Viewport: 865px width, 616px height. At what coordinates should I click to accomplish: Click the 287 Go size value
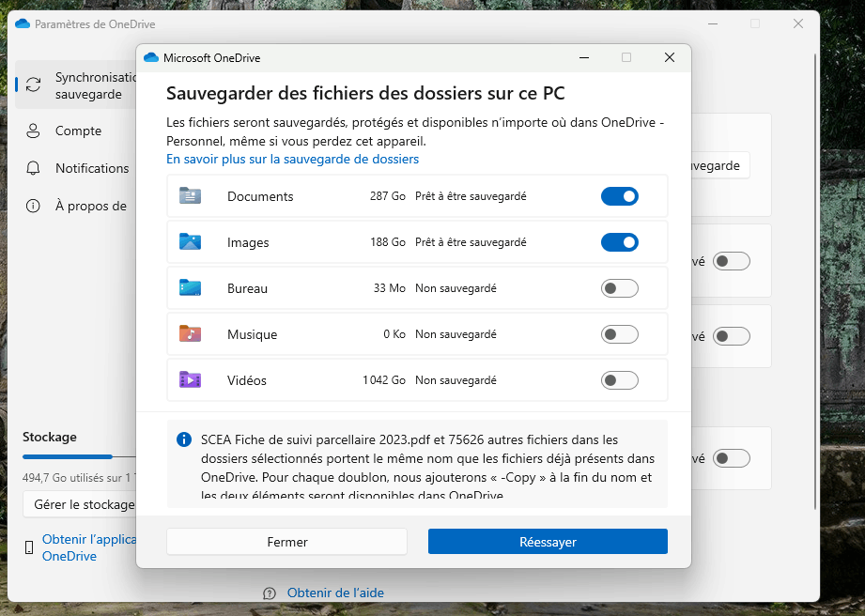388,196
